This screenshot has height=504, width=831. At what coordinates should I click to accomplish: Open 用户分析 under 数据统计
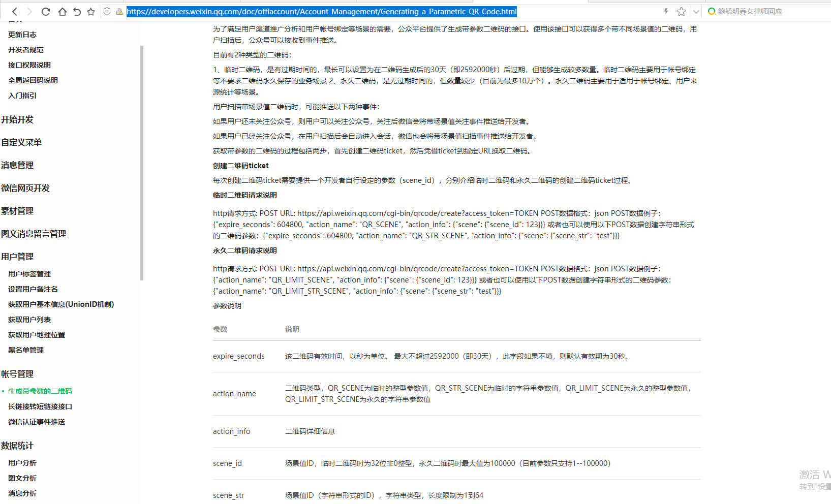(22, 463)
